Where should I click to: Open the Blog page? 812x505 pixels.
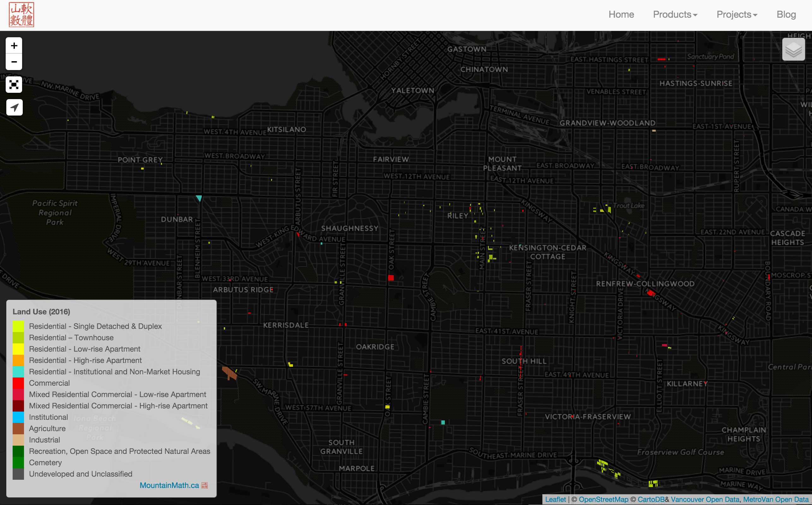(x=786, y=15)
